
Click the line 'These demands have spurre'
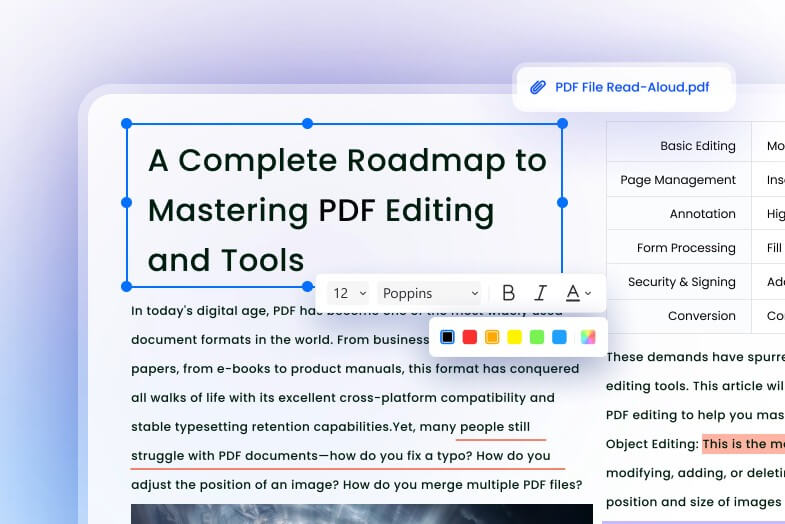coord(695,357)
